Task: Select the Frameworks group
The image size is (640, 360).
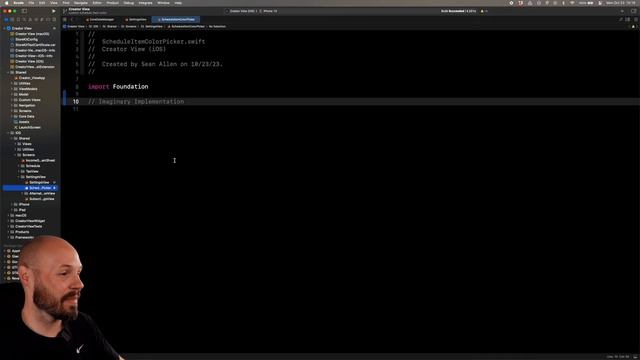Action: 22,237
